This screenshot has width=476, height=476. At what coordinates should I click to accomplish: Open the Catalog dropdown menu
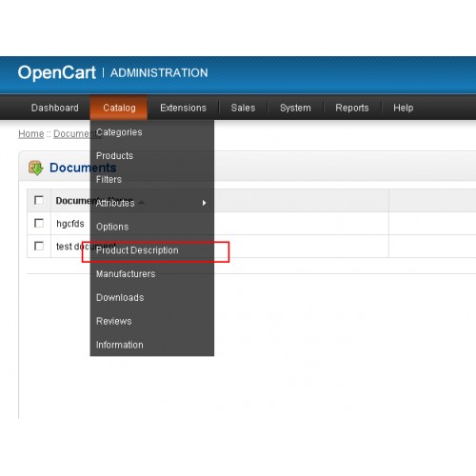(119, 108)
